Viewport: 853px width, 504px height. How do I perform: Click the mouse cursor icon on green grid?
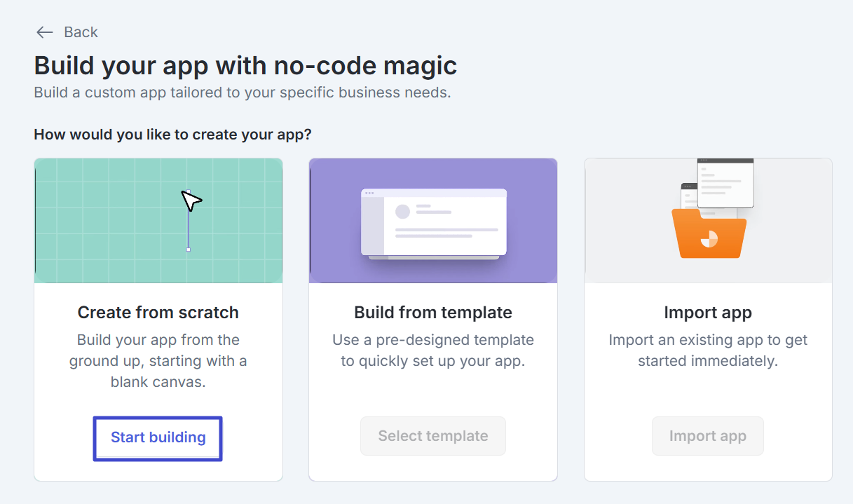point(191,200)
